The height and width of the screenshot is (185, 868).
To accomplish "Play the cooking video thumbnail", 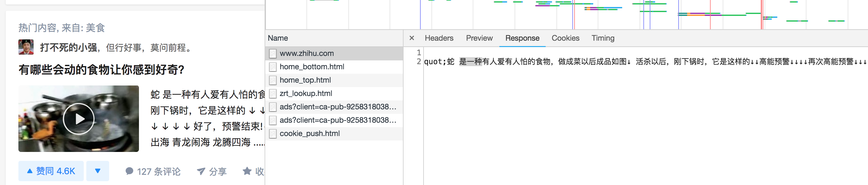I will [78, 119].
